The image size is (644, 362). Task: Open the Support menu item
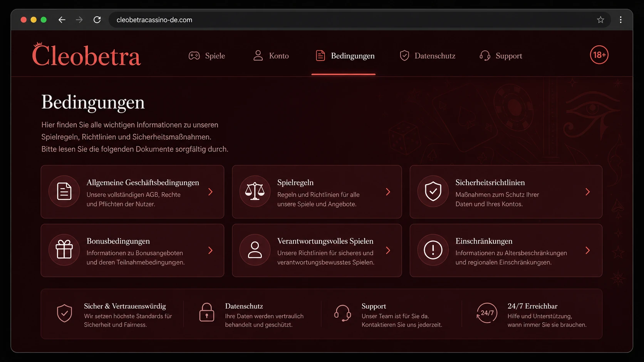point(501,56)
